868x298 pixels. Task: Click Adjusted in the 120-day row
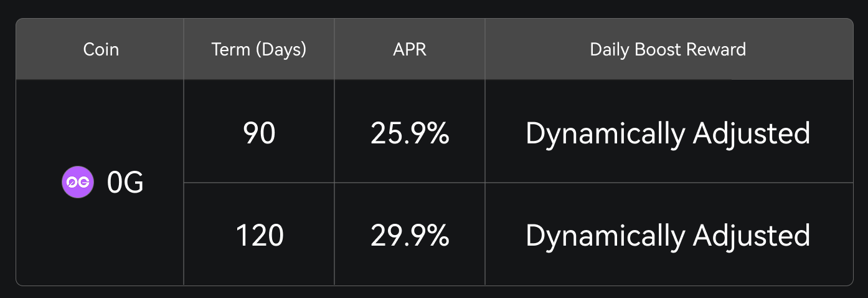[751, 236]
